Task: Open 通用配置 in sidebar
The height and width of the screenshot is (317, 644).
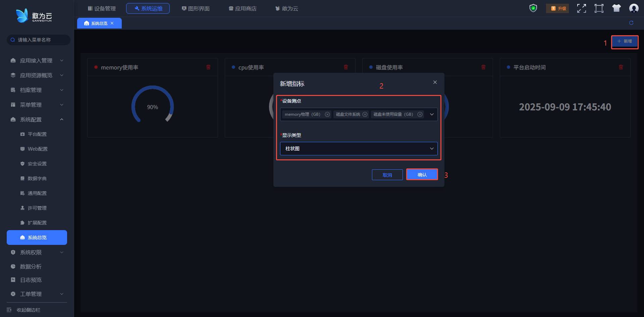Action: [x=37, y=193]
